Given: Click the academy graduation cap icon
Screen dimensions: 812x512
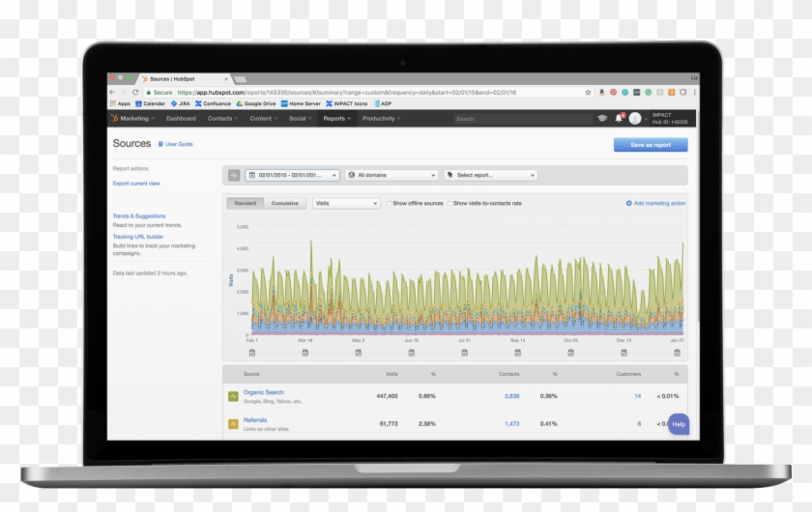Looking at the screenshot, I should click(x=602, y=119).
